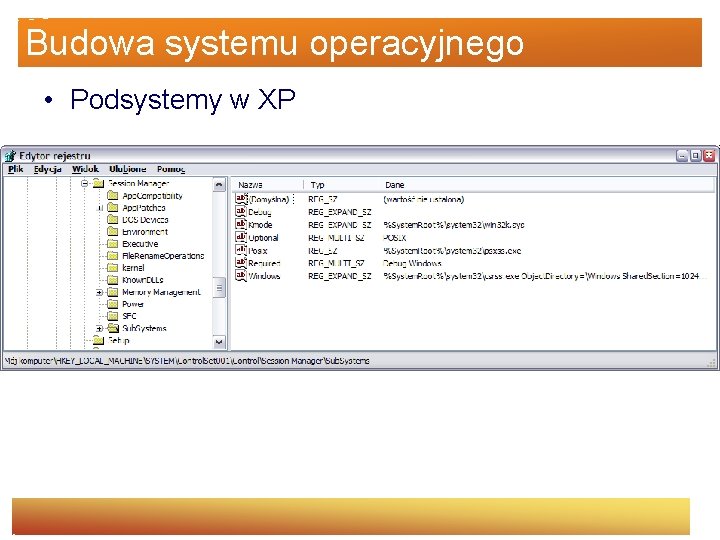The image size is (720, 540).
Task: Click the tree pane scroll up arrow
Action: (x=219, y=185)
